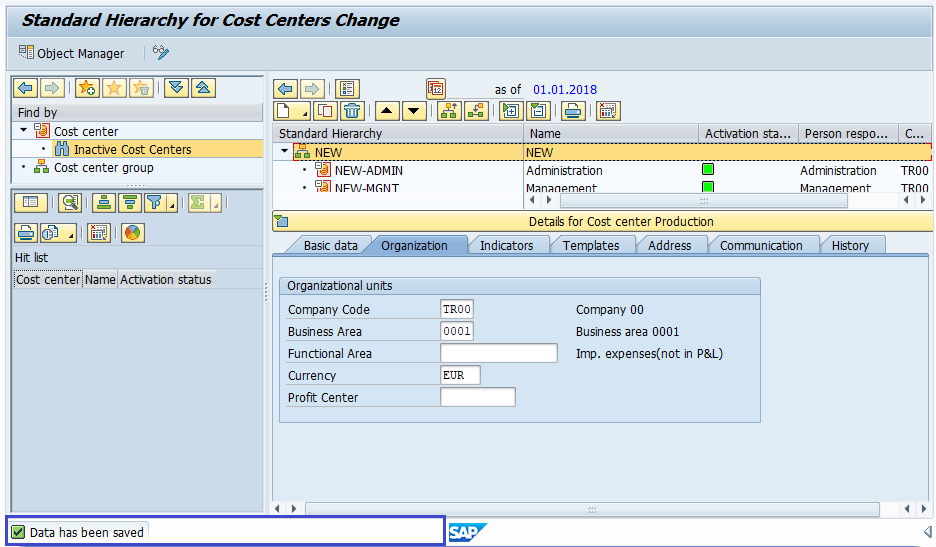936x547 pixels.
Task: Open the Object Manager
Action: [72, 53]
